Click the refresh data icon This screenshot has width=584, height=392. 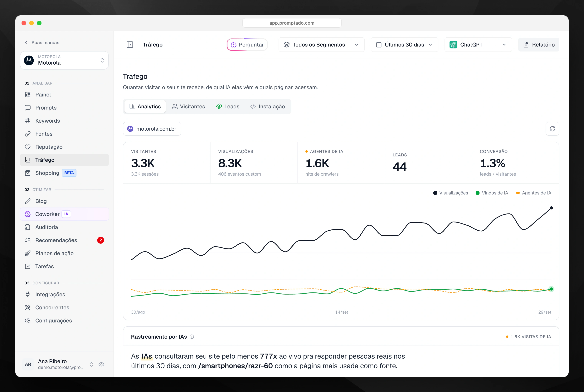click(552, 129)
